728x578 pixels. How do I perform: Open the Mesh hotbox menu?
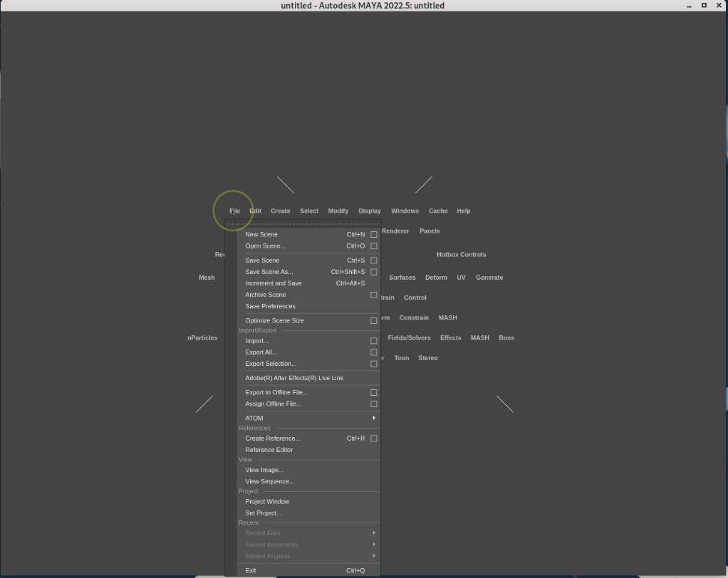point(207,278)
